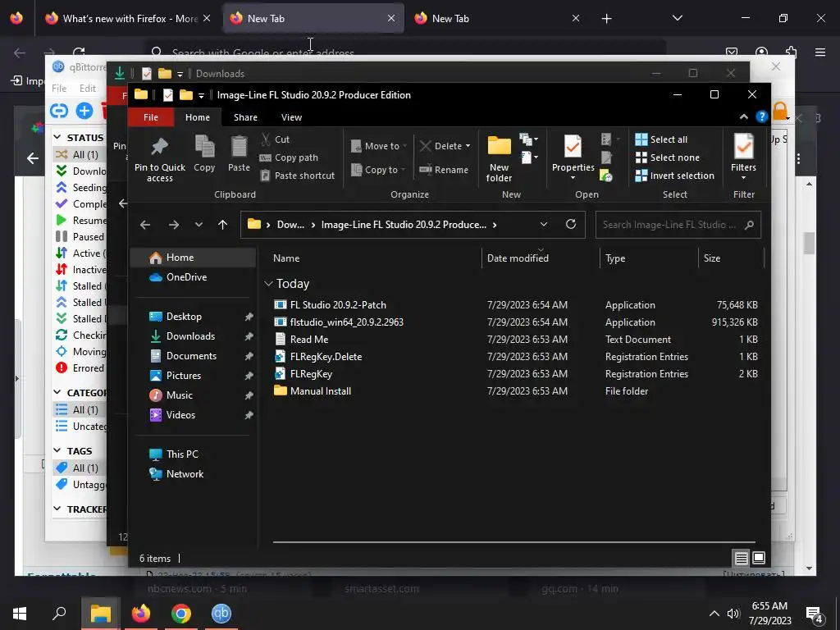Open Firefox application menu
This screenshot has width=840, height=630.
tap(820, 52)
